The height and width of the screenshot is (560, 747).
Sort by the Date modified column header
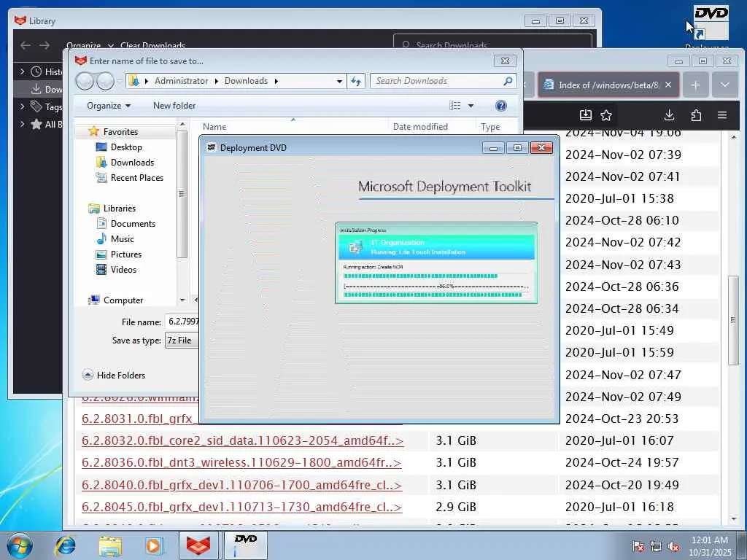431,127
